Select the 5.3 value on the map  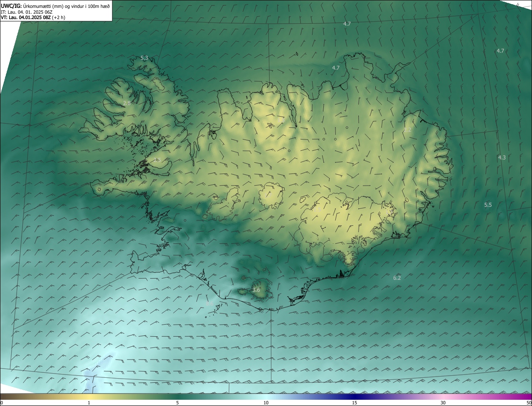(144, 58)
